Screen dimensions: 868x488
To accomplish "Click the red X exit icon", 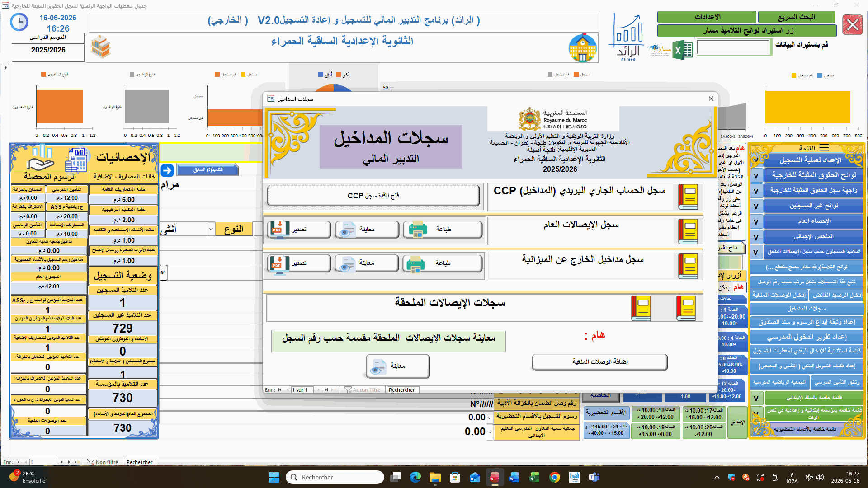I will (x=853, y=24).
